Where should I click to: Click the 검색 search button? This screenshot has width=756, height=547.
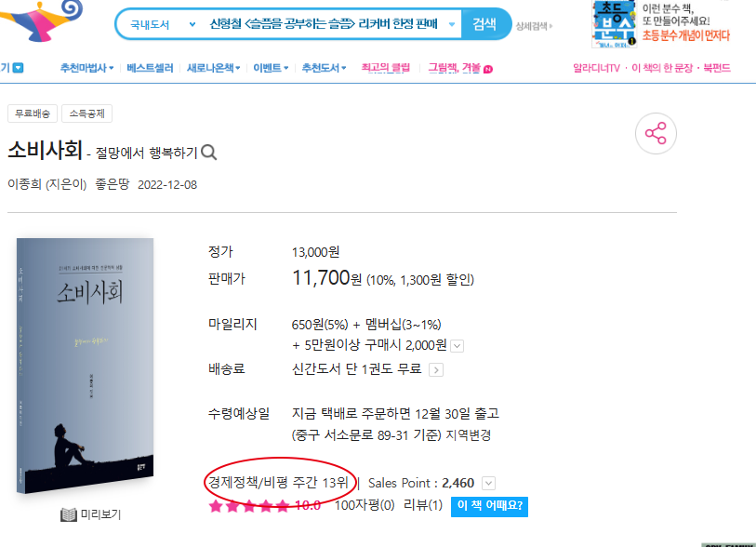pyautogui.click(x=484, y=23)
